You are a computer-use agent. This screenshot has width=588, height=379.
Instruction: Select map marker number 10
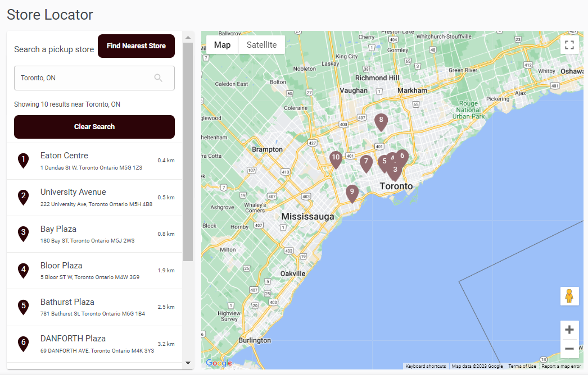tap(336, 159)
